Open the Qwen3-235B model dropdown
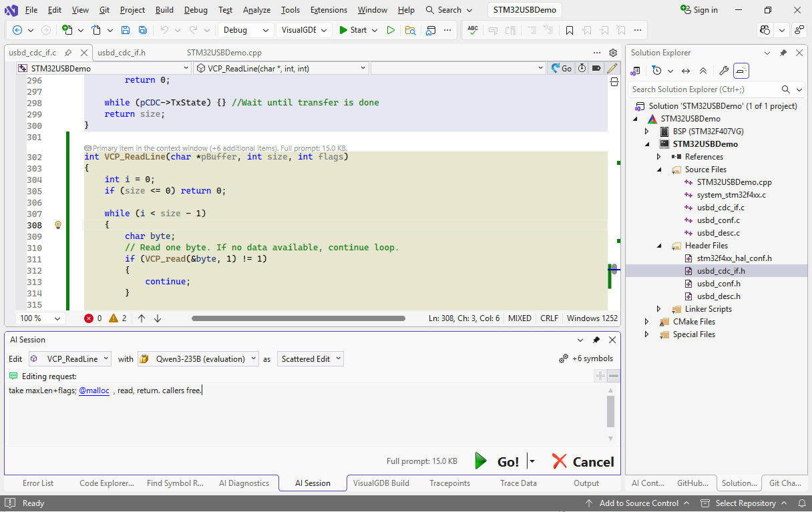This screenshot has height=512, width=812. click(x=198, y=358)
